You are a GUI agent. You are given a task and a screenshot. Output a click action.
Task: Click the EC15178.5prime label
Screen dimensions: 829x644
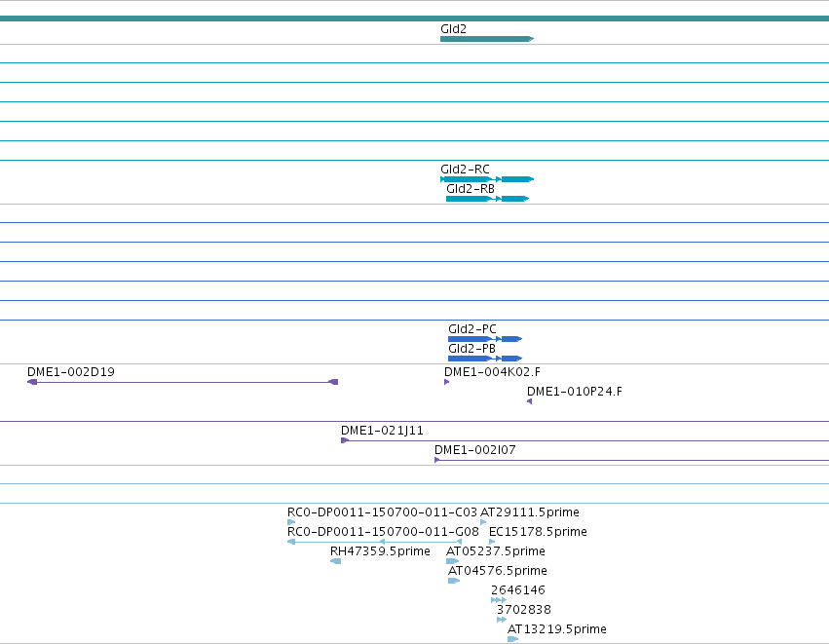point(538,532)
